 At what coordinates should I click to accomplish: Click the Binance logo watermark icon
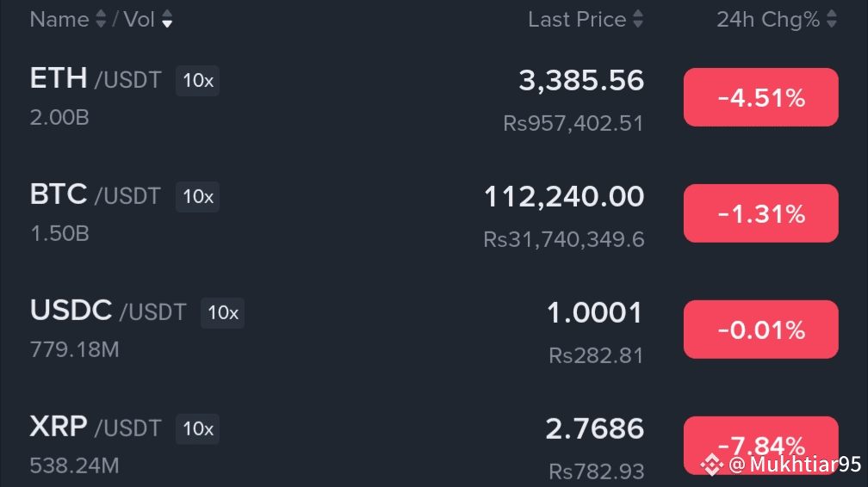tap(711, 465)
